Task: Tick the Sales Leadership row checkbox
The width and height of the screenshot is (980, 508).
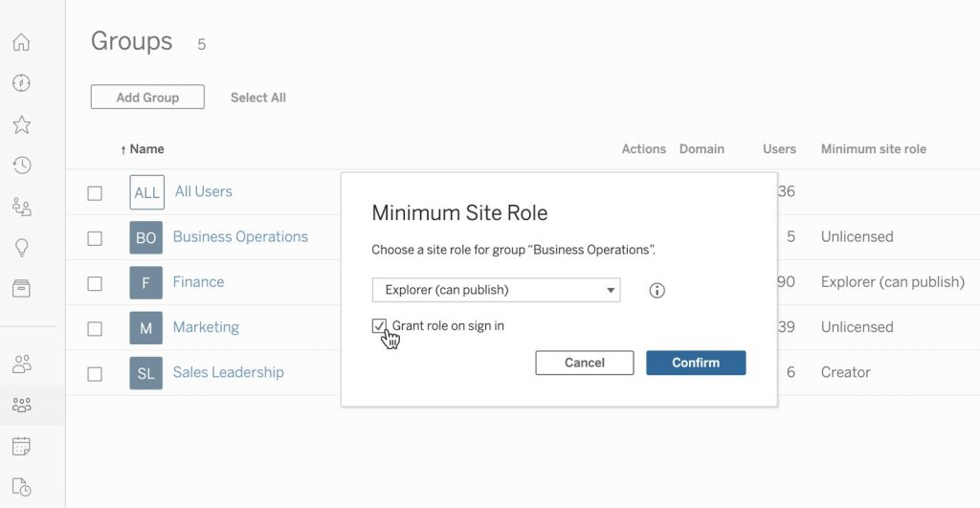Action: pos(95,373)
